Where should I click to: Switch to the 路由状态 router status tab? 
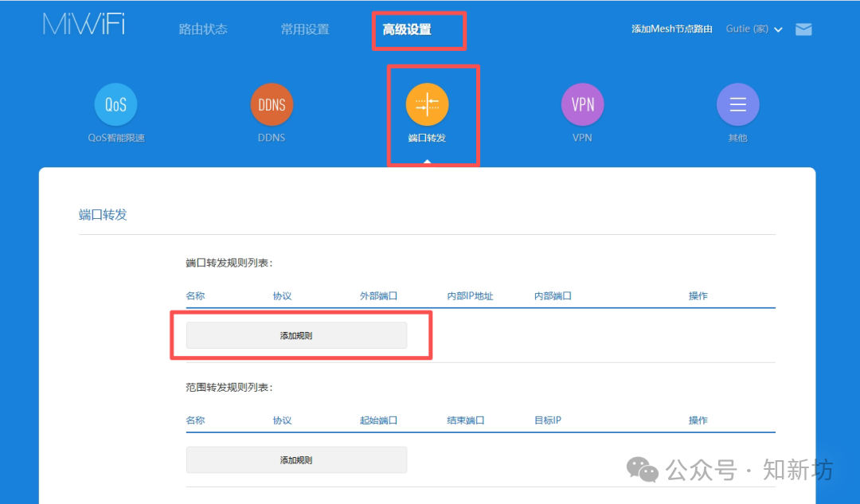point(203,29)
